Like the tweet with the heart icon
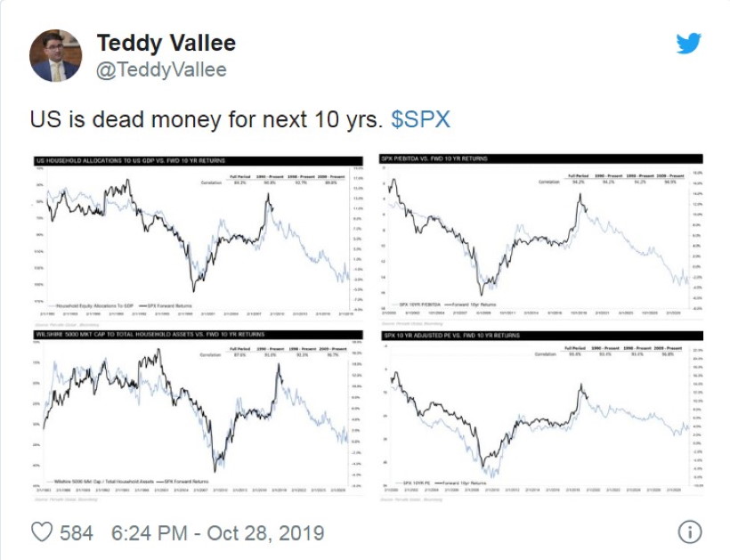Image resolution: width=730 pixels, height=560 pixels. (x=42, y=532)
